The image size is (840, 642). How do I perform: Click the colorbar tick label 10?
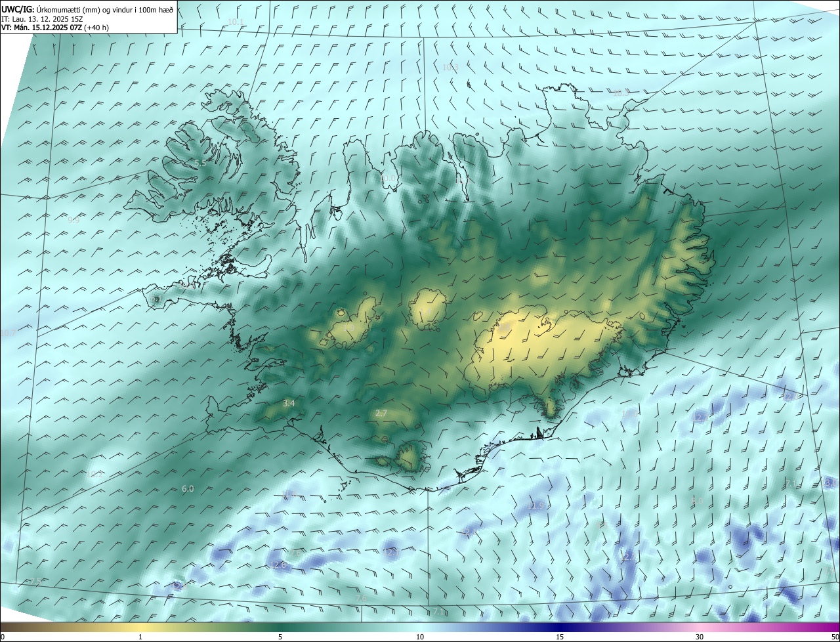tap(420, 637)
